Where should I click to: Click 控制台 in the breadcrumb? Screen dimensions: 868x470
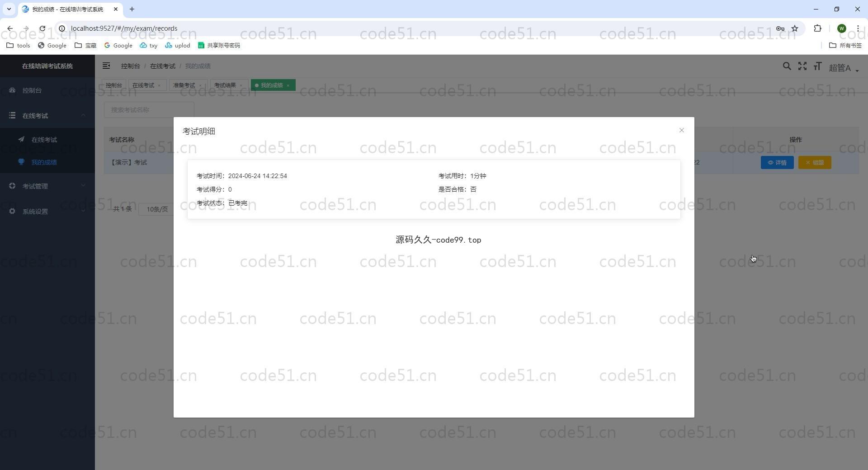(x=131, y=66)
